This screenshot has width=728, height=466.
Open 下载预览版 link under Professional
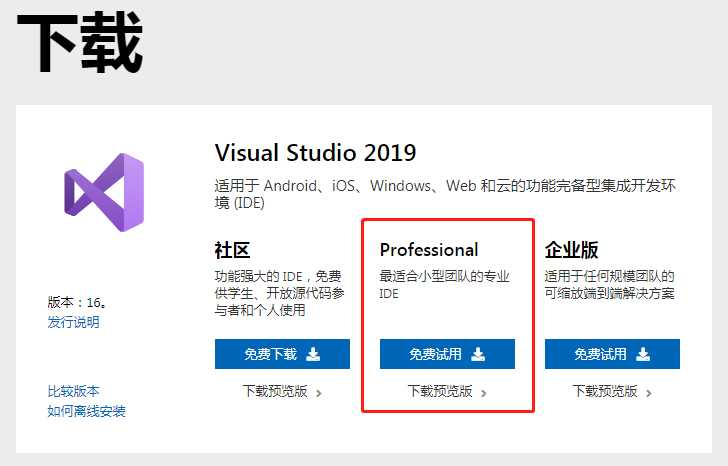pyautogui.click(x=447, y=391)
